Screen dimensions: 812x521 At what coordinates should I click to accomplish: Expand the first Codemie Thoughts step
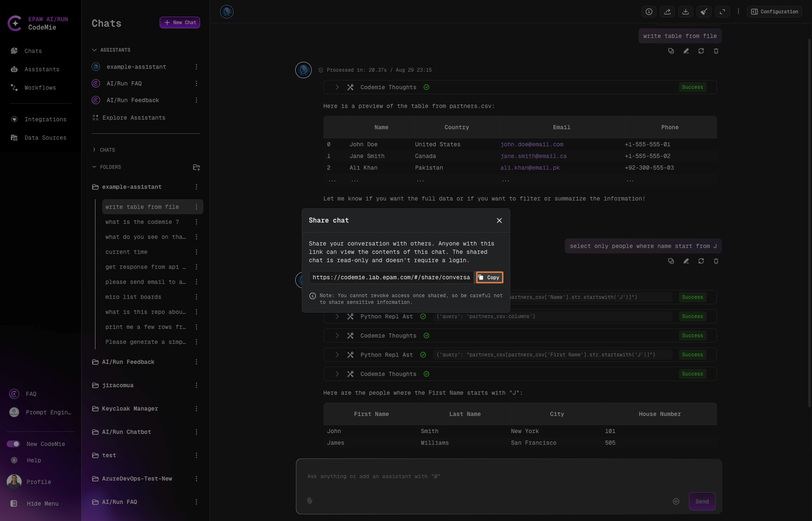click(337, 87)
